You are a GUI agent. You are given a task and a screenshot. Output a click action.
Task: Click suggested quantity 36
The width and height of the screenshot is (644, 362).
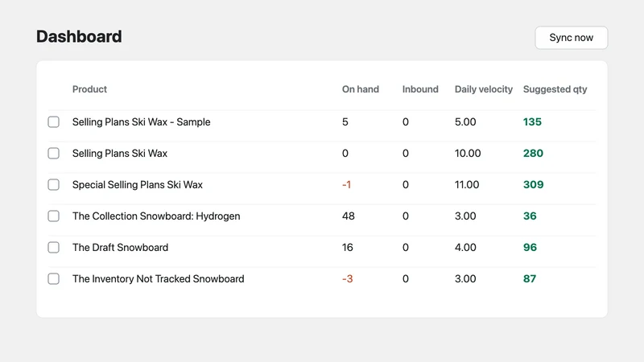tap(530, 216)
